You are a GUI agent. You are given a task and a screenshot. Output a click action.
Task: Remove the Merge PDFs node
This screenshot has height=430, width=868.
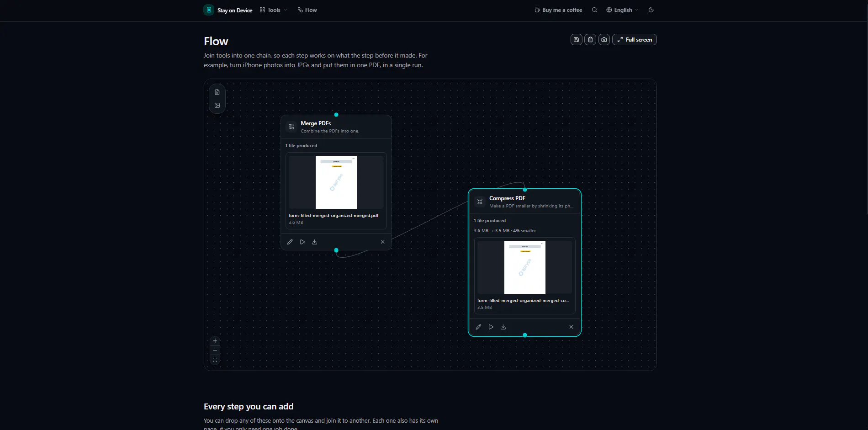click(x=383, y=242)
